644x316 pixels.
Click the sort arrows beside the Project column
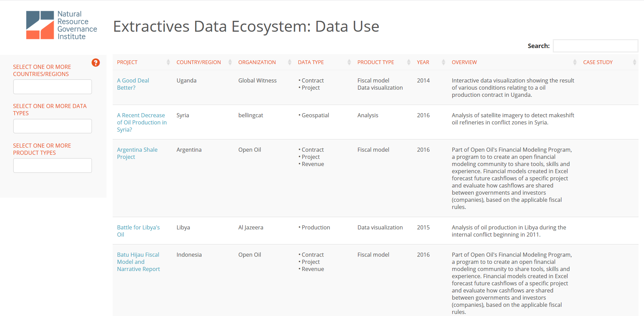coord(168,62)
